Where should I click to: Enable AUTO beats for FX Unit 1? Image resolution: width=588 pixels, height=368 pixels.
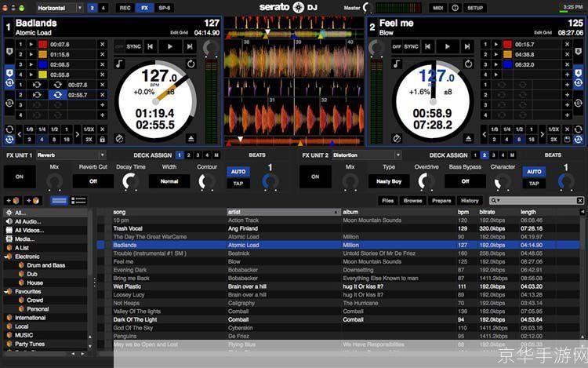coord(238,172)
